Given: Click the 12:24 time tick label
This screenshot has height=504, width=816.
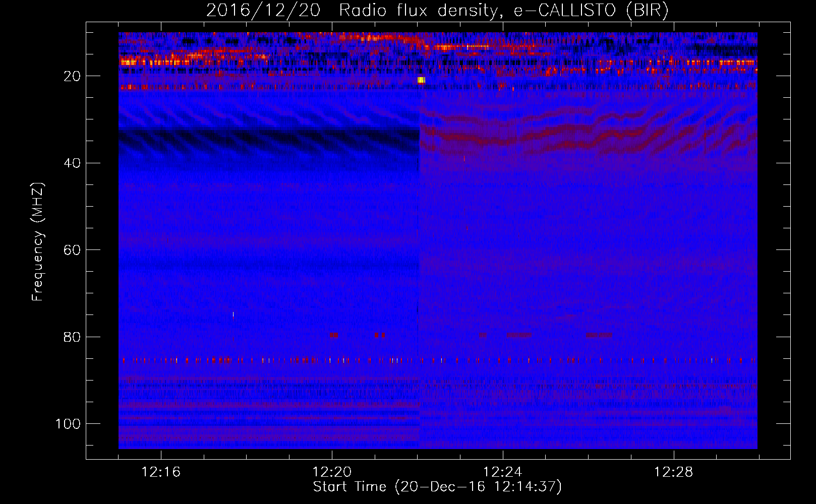Looking at the screenshot, I should [x=503, y=472].
